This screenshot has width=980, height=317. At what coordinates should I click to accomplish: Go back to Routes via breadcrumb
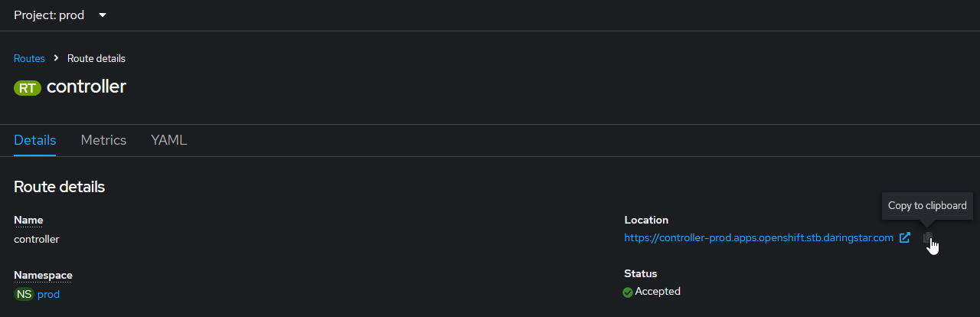coord(29,58)
